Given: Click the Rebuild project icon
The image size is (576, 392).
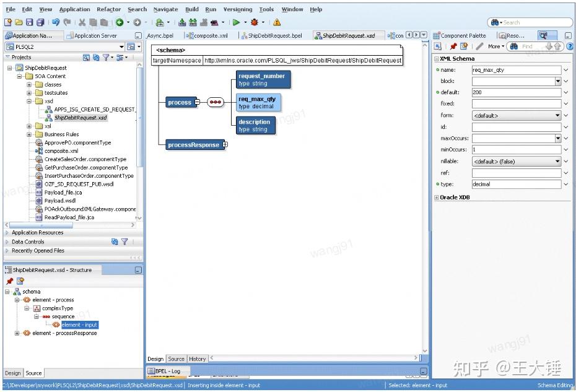Looking at the screenshot, I should (x=193, y=22).
